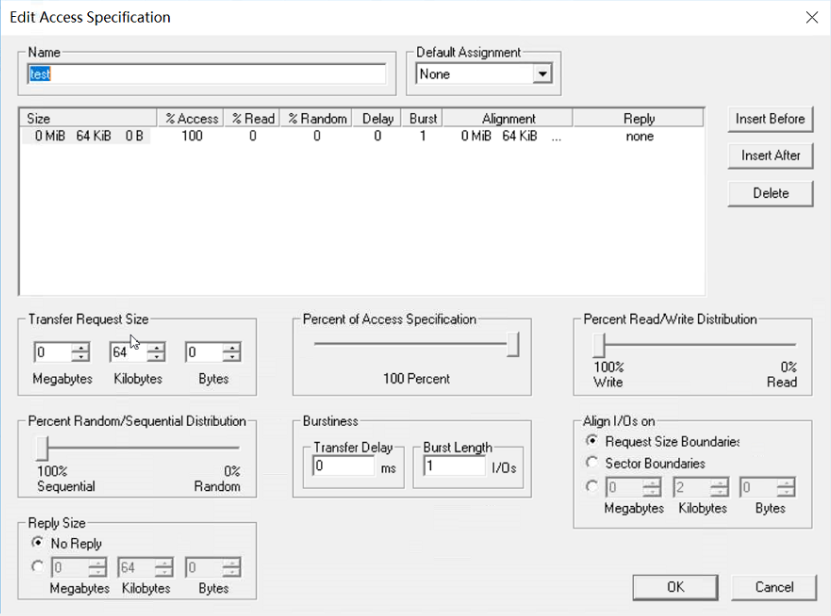This screenshot has width=831, height=616.
Task: Delete the selected access specification line
Action: click(x=770, y=193)
